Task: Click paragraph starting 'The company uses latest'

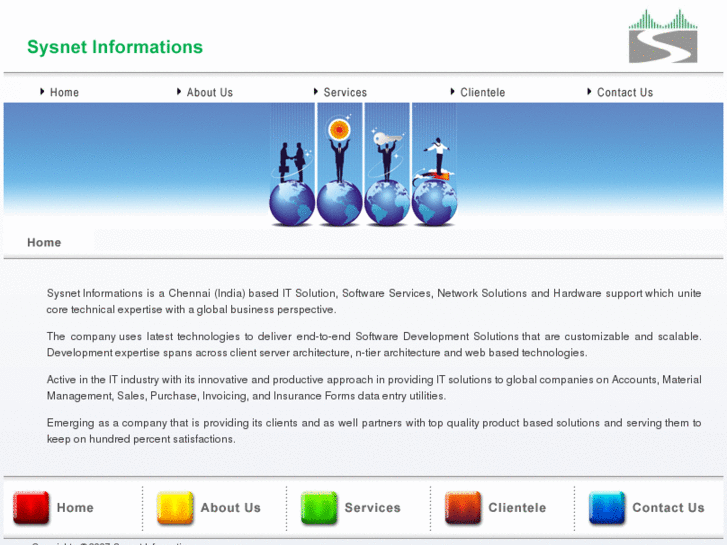Action: pos(374,345)
